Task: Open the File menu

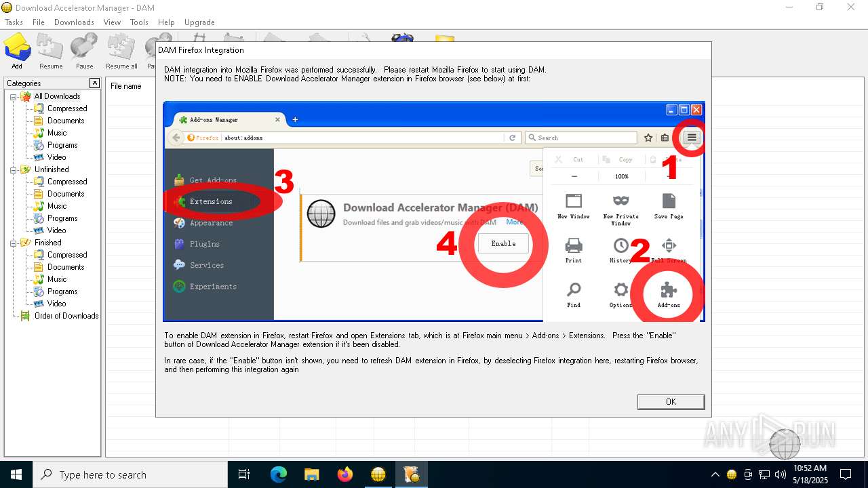Action: click(39, 22)
